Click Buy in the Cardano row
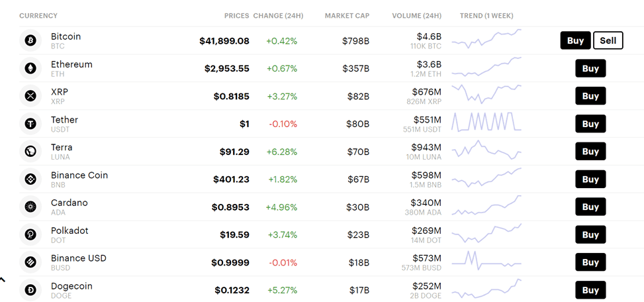 point(590,207)
